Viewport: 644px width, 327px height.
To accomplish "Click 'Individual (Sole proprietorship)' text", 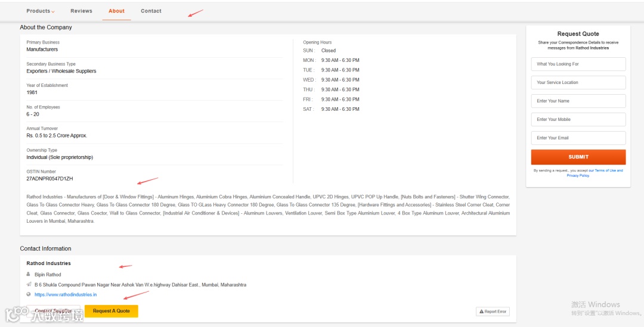I will pyautogui.click(x=60, y=157).
